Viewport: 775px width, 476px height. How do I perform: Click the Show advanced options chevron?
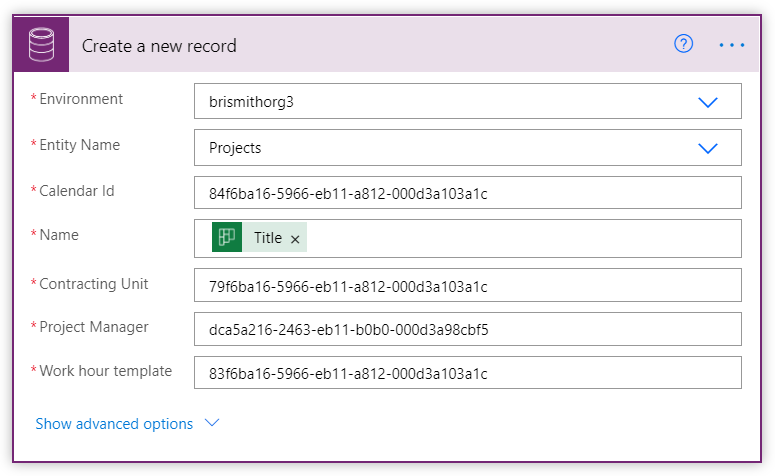coord(211,423)
